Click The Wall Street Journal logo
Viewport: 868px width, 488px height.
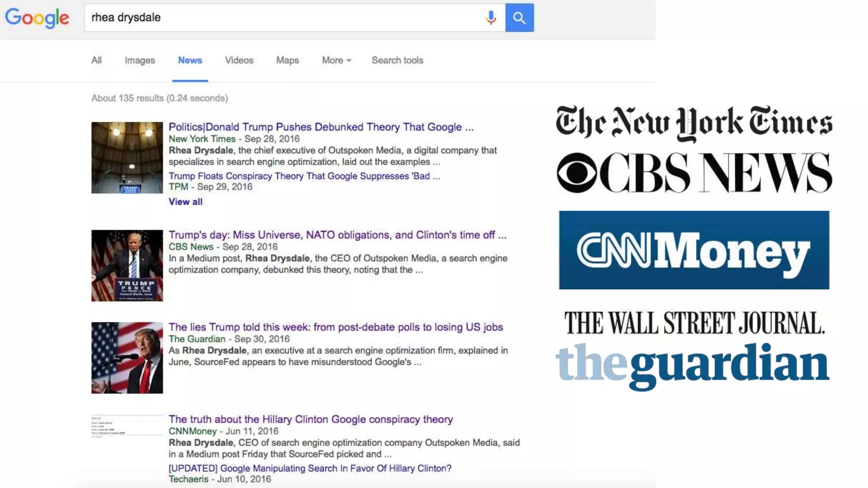pyautogui.click(x=694, y=323)
